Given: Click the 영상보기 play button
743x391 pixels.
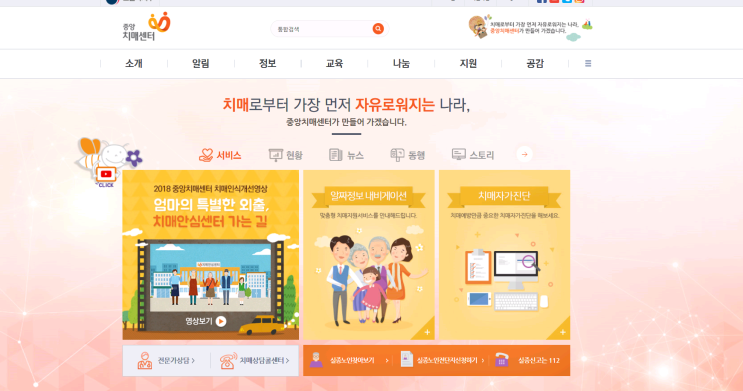Looking at the screenshot, I should pyautogui.click(x=206, y=321).
